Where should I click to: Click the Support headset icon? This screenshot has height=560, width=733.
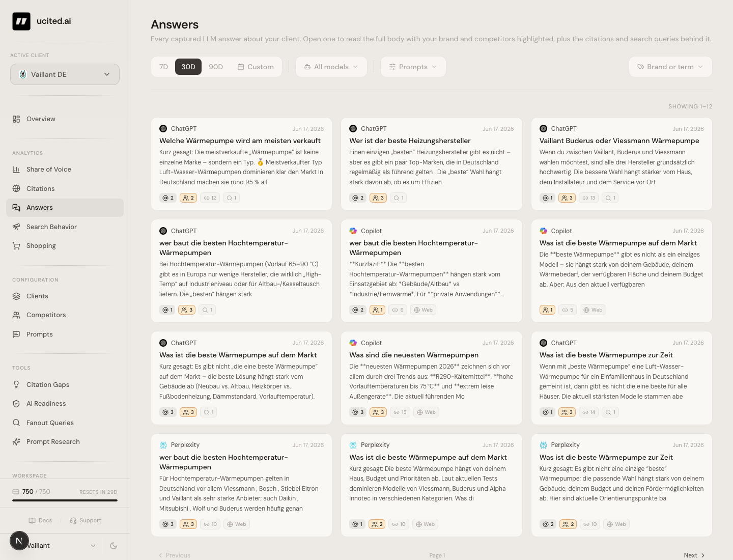click(73, 521)
